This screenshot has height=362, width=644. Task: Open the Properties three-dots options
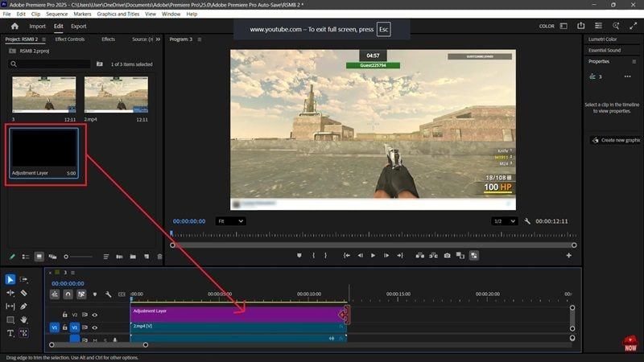(627, 76)
